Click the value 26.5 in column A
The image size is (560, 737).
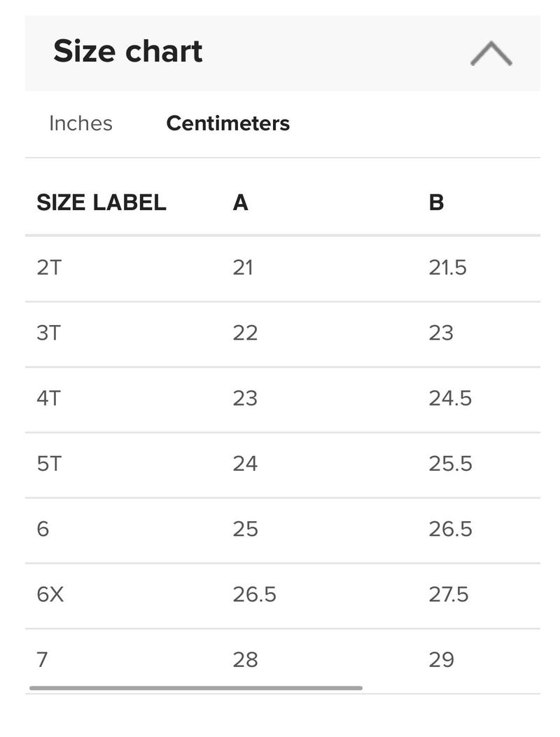(255, 595)
